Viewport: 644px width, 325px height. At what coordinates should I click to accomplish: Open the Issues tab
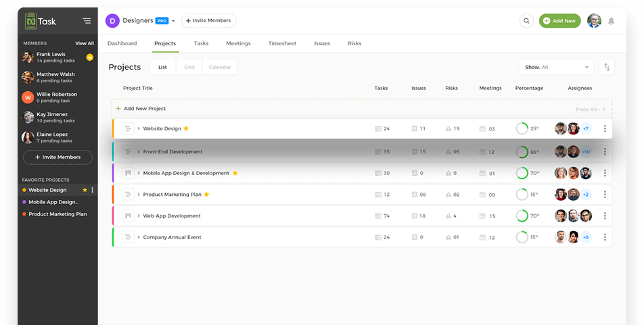click(x=322, y=43)
